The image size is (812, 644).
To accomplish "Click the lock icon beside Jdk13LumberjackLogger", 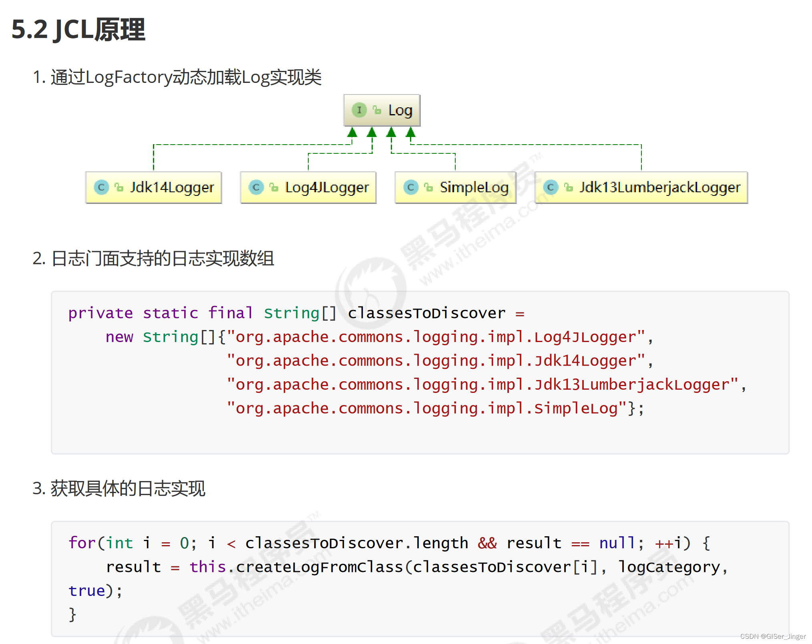I will 569,187.
